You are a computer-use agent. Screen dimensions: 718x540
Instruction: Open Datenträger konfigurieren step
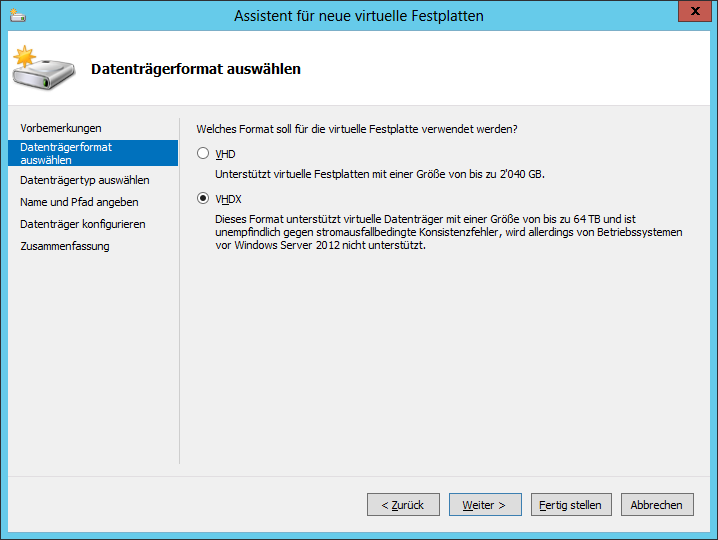click(83, 224)
